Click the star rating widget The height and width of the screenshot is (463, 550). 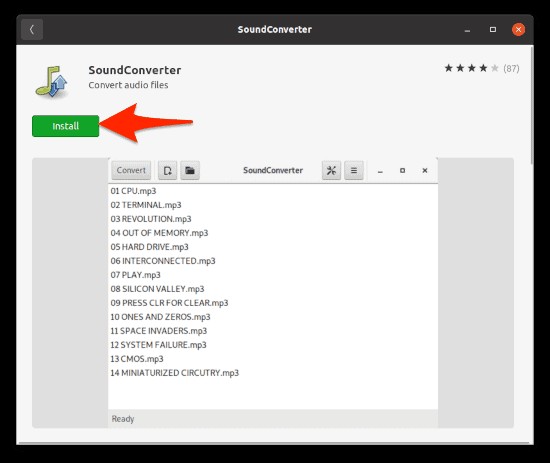pyautogui.click(x=471, y=68)
